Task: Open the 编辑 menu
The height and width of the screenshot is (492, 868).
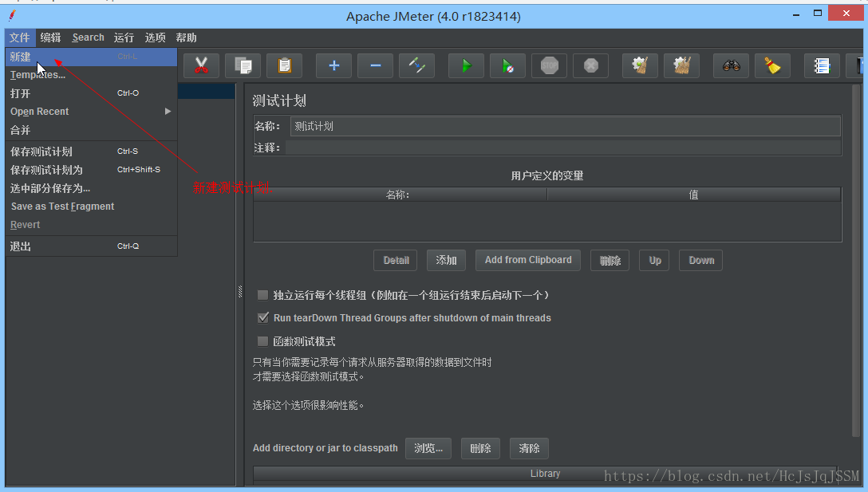Action: 50,37
